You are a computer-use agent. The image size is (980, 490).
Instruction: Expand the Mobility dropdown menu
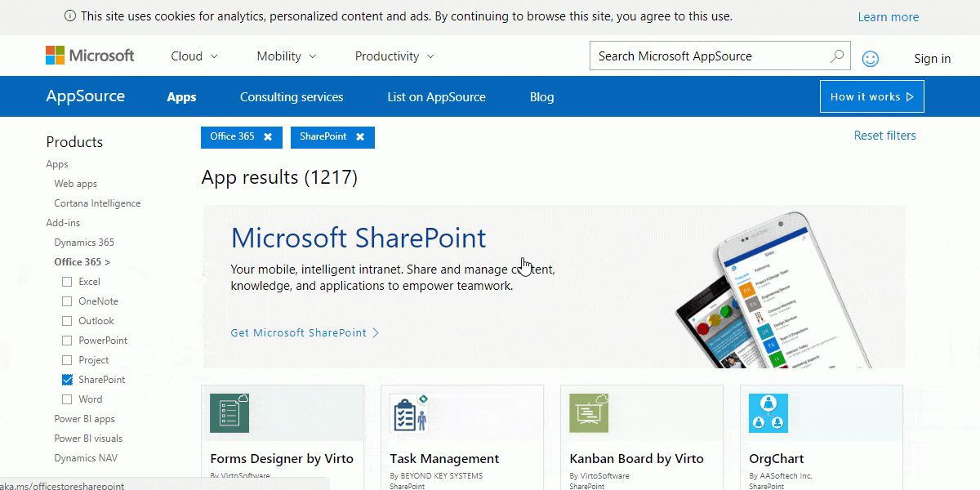tap(287, 56)
